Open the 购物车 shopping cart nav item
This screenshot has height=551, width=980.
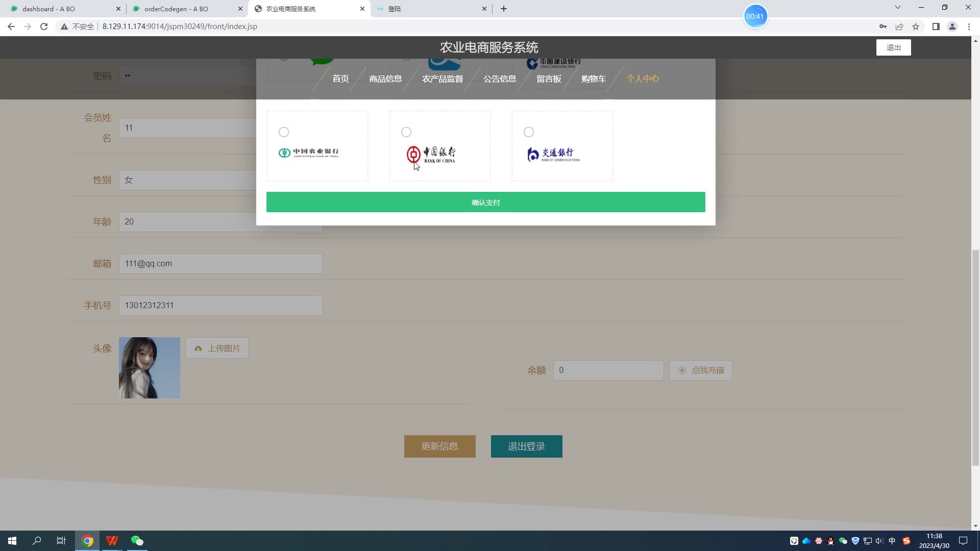tap(594, 79)
